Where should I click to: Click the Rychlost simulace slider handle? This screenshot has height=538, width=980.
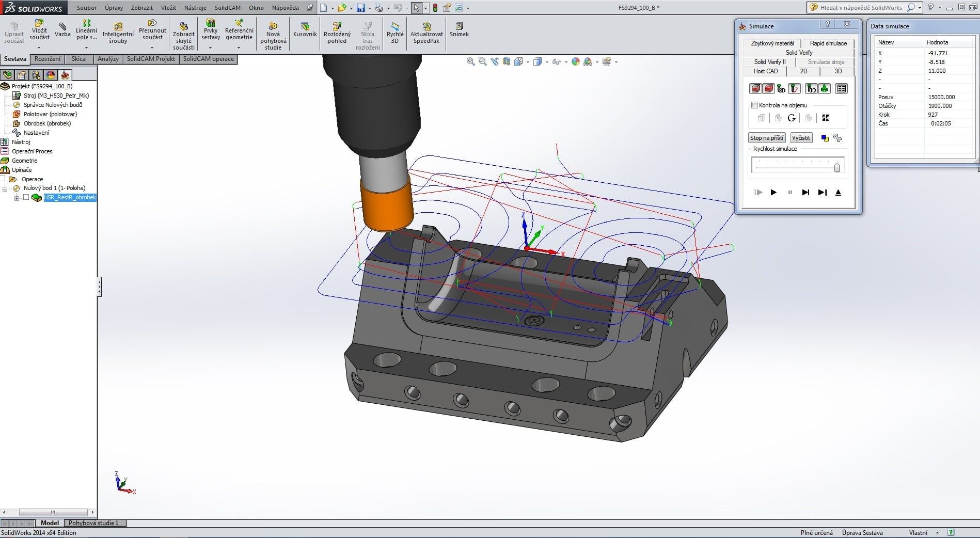[837, 167]
